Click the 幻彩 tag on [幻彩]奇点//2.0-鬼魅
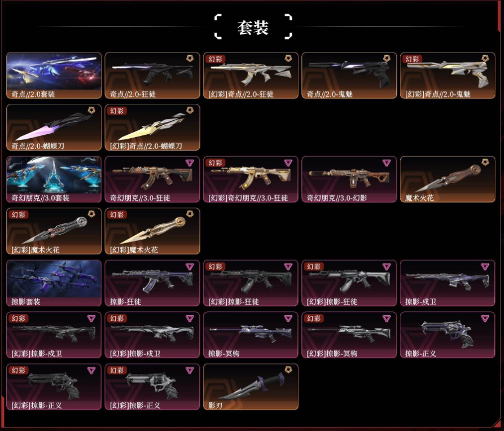The height and width of the screenshot is (431, 504). (x=413, y=59)
